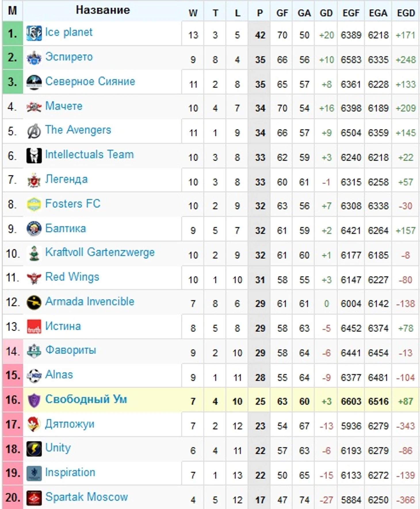Click the Эспирето team crest icon

click(34, 58)
